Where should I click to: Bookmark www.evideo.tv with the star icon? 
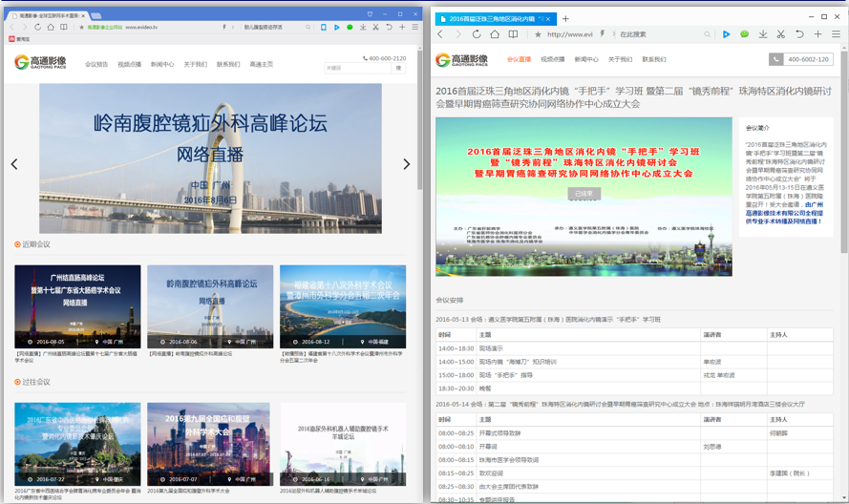point(82,27)
